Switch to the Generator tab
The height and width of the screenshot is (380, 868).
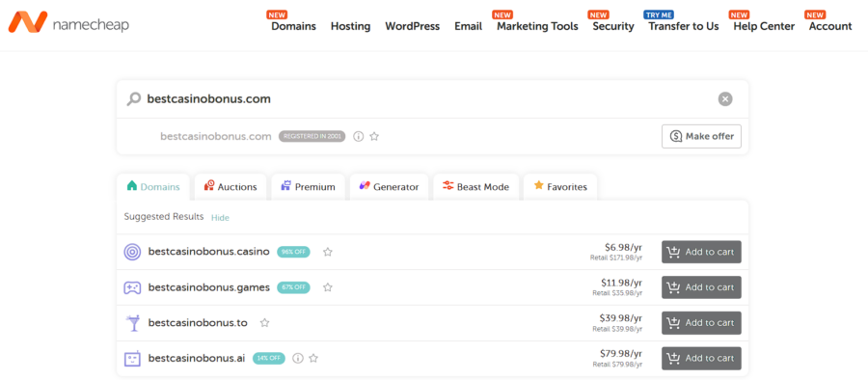tap(389, 187)
